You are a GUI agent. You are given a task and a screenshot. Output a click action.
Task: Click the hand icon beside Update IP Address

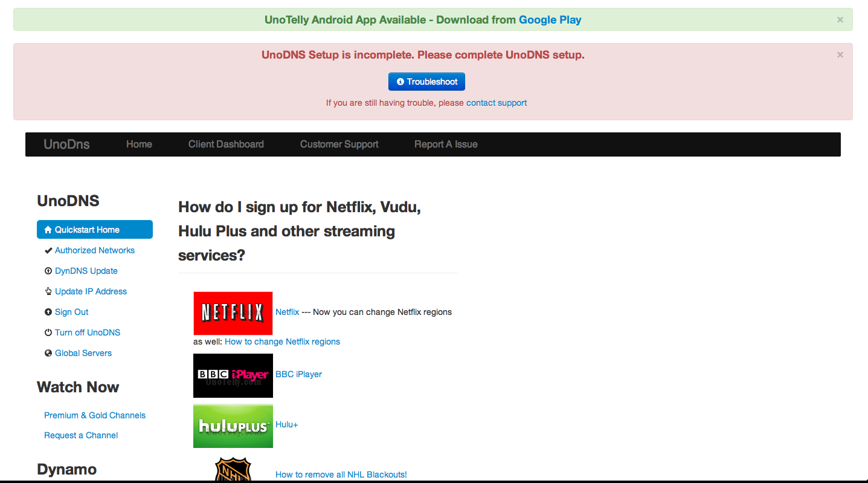pyautogui.click(x=48, y=291)
